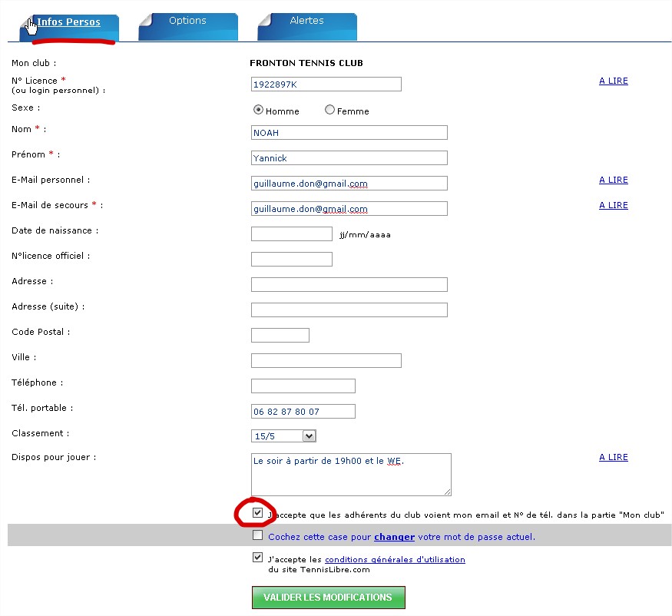672x616 pixels.
Task: Open the conditions générales d'utilisation link
Action: point(395,560)
